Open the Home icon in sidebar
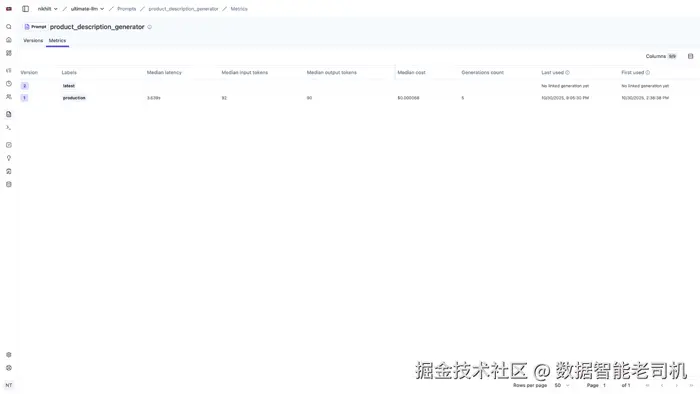This screenshot has width=700, height=394. (x=8, y=40)
